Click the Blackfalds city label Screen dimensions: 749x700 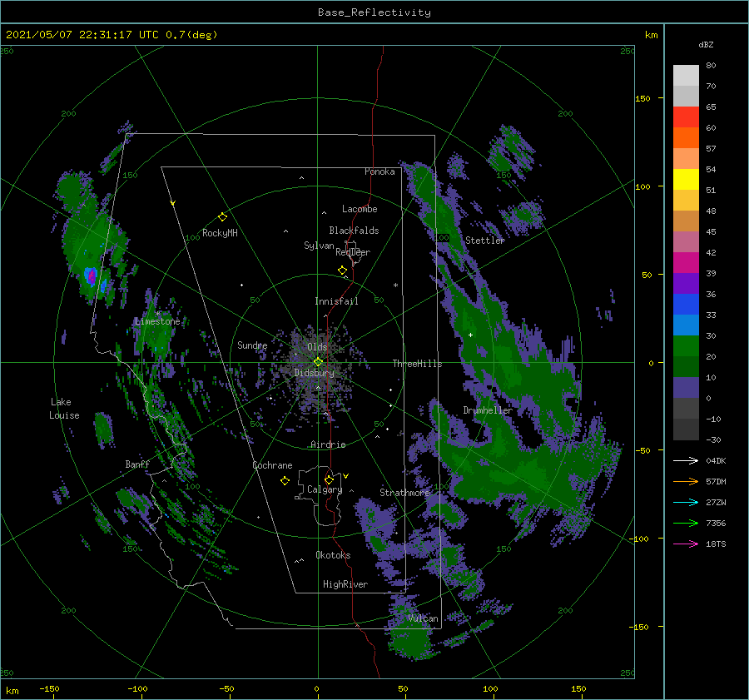pyautogui.click(x=354, y=231)
